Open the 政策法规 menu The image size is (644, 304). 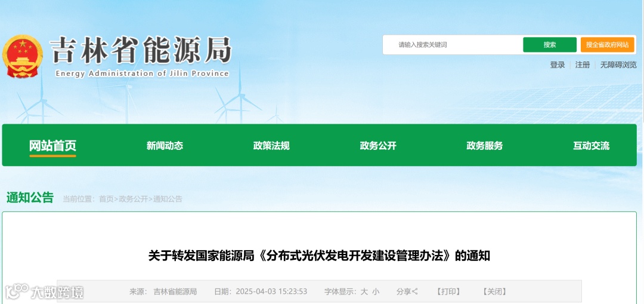click(271, 146)
